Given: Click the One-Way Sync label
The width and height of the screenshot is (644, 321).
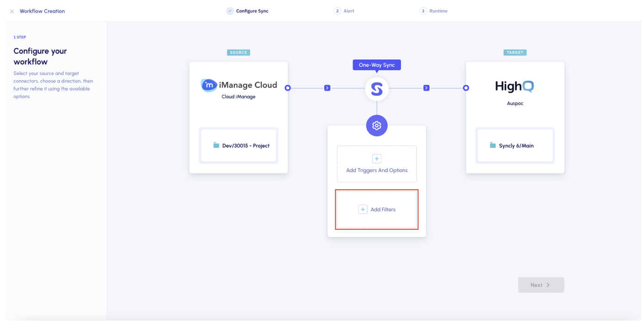Looking at the screenshot, I should [377, 65].
